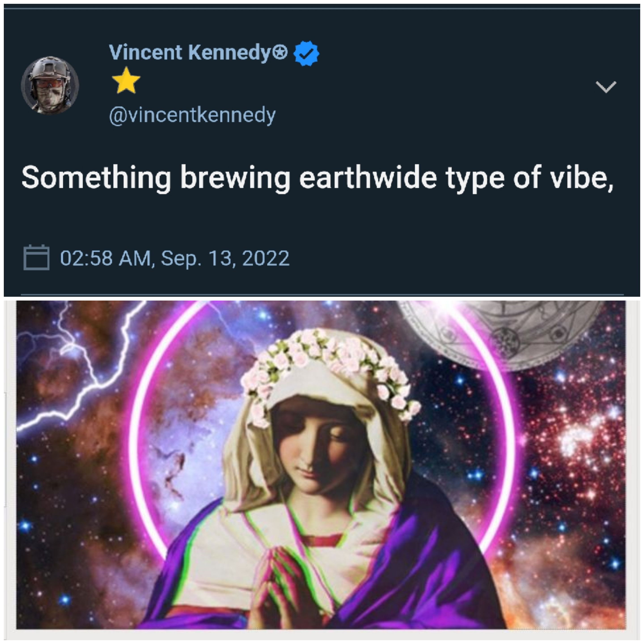Click the yellow star emoji
Viewport: 644px width, 644px height.
coord(126,81)
